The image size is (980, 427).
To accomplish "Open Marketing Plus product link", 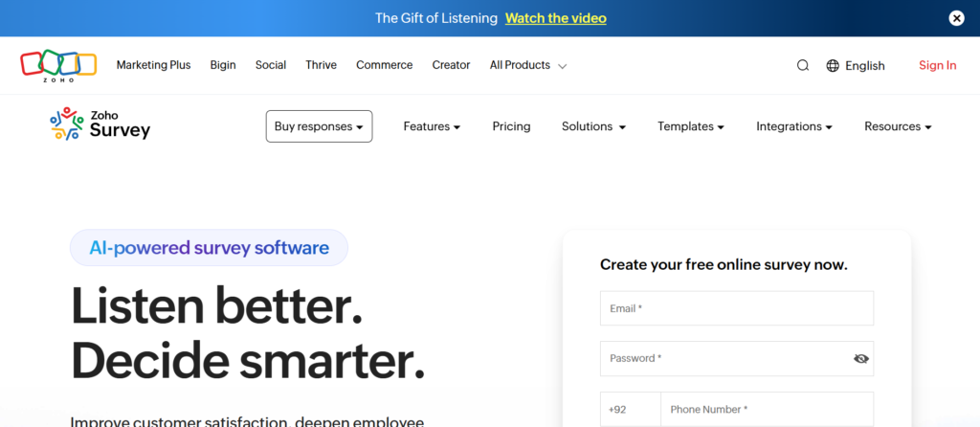I will pyautogui.click(x=153, y=65).
